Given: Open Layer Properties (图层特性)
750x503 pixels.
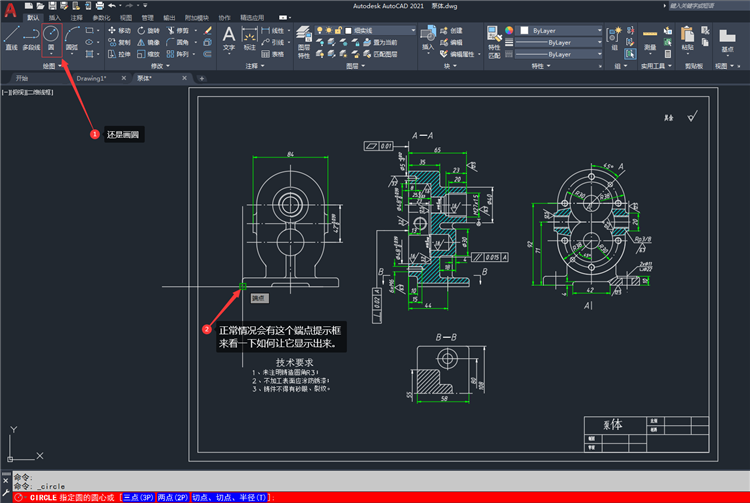Looking at the screenshot, I should (x=304, y=42).
